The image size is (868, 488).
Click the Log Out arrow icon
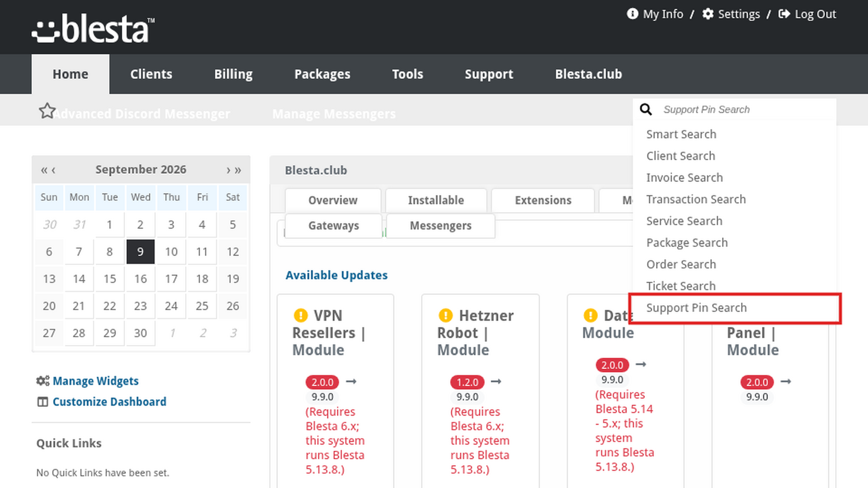pos(784,14)
